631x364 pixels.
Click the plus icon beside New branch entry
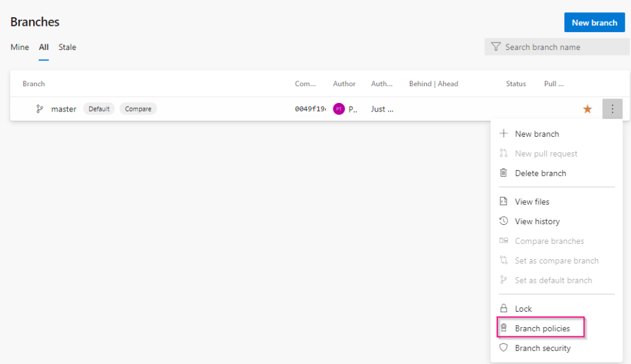click(x=503, y=134)
